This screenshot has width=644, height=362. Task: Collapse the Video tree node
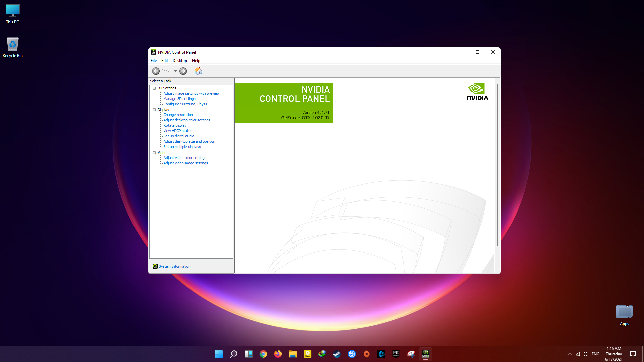tap(154, 153)
